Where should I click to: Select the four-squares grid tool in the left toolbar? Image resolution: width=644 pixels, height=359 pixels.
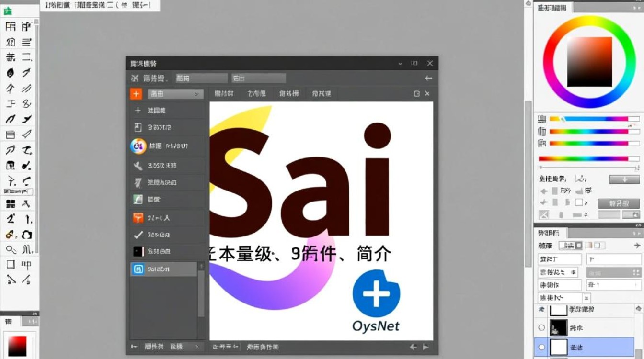pyautogui.click(x=11, y=204)
